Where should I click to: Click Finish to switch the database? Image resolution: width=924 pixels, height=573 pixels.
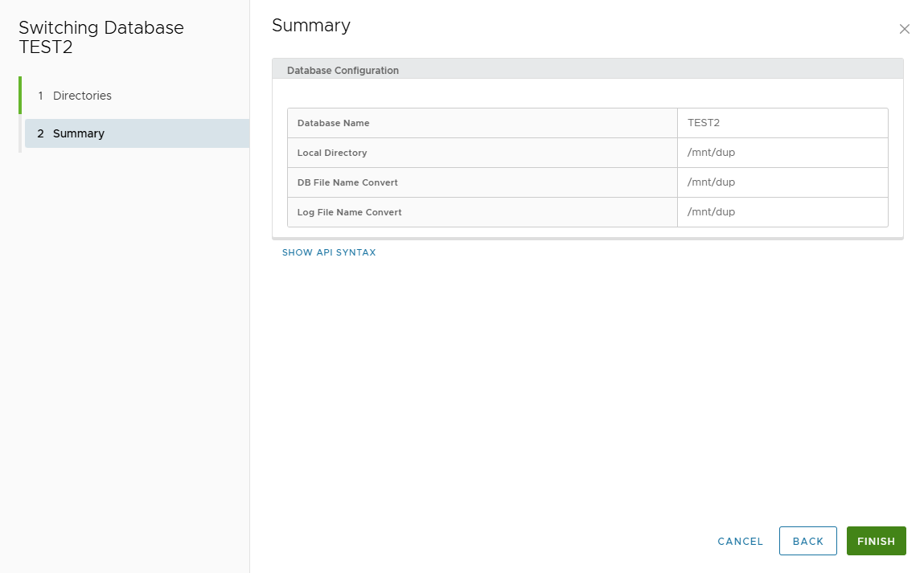tap(876, 541)
